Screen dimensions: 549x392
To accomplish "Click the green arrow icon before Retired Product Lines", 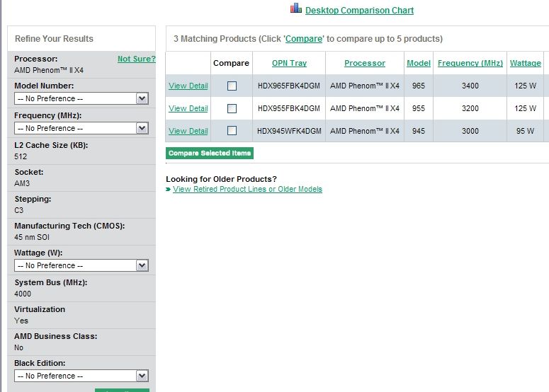I will [169, 189].
